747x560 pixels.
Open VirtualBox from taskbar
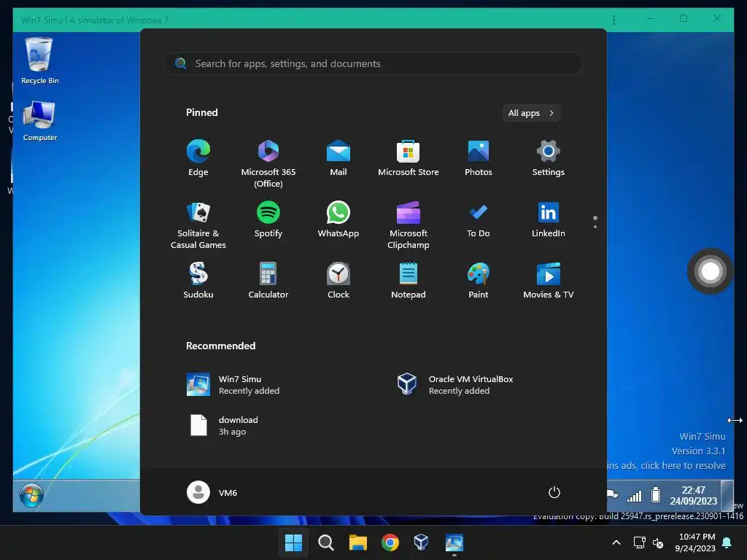(x=421, y=542)
